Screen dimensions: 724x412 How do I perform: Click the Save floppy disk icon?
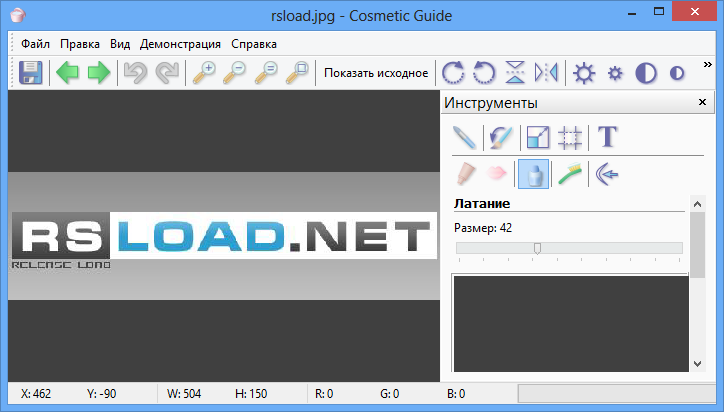point(30,73)
